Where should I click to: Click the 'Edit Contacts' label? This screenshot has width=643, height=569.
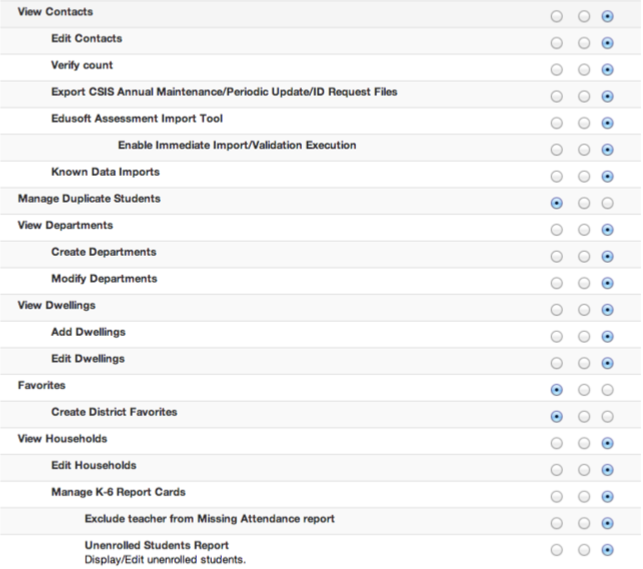[x=87, y=39]
